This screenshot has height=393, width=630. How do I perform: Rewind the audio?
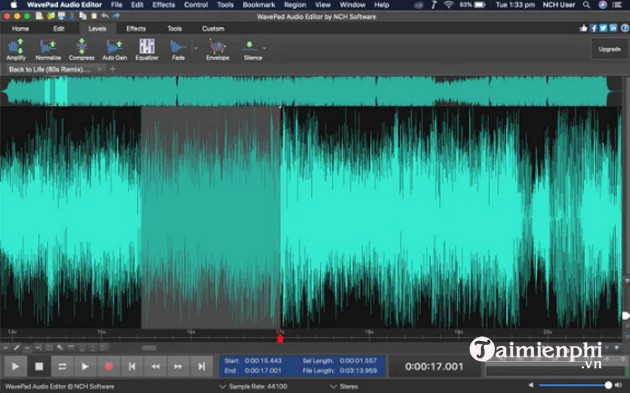[155, 366]
